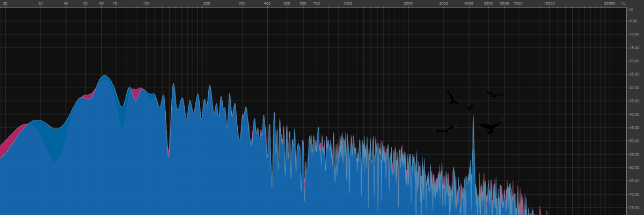Click the upper-left bird silhouette near 3000 Hz
The height and width of the screenshot is (215, 644).
452,98
